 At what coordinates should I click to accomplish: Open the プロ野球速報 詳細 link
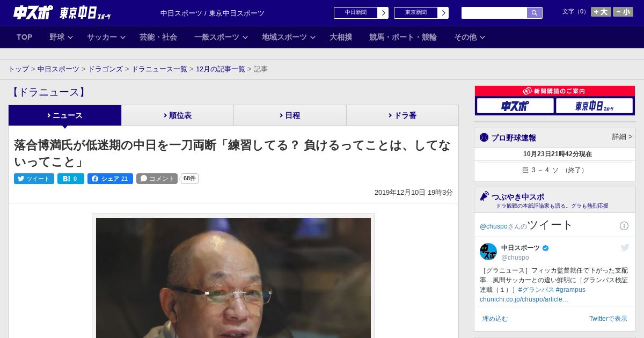point(622,137)
